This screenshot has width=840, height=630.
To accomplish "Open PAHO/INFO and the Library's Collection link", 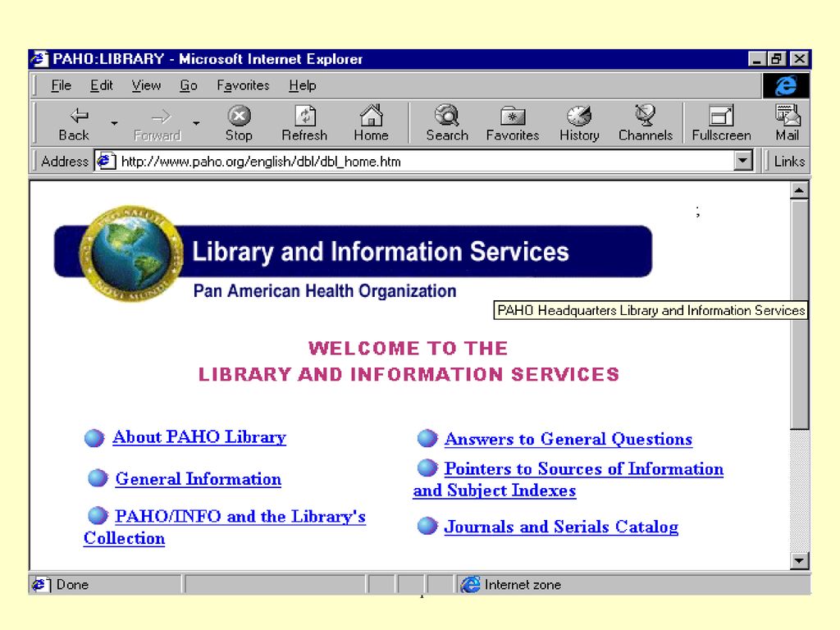I will click(x=225, y=527).
